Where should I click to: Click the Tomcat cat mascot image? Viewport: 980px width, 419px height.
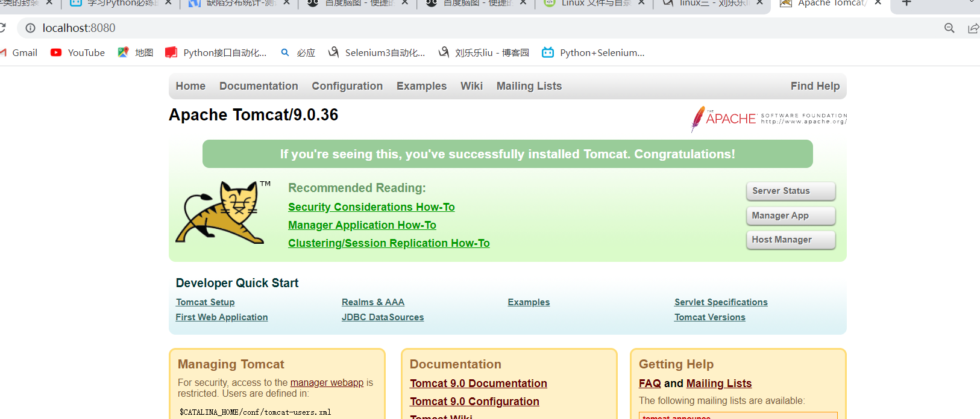coord(224,213)
